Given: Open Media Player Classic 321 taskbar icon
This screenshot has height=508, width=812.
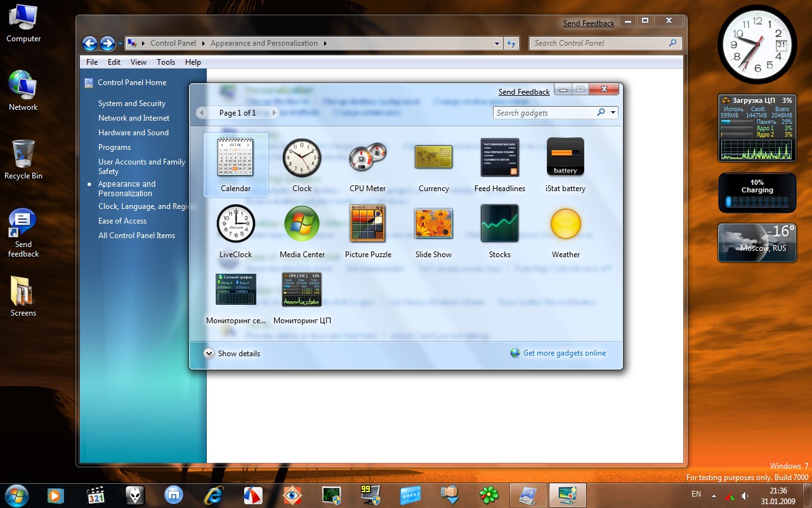Looking at the screenshot, I should point(95,495).
